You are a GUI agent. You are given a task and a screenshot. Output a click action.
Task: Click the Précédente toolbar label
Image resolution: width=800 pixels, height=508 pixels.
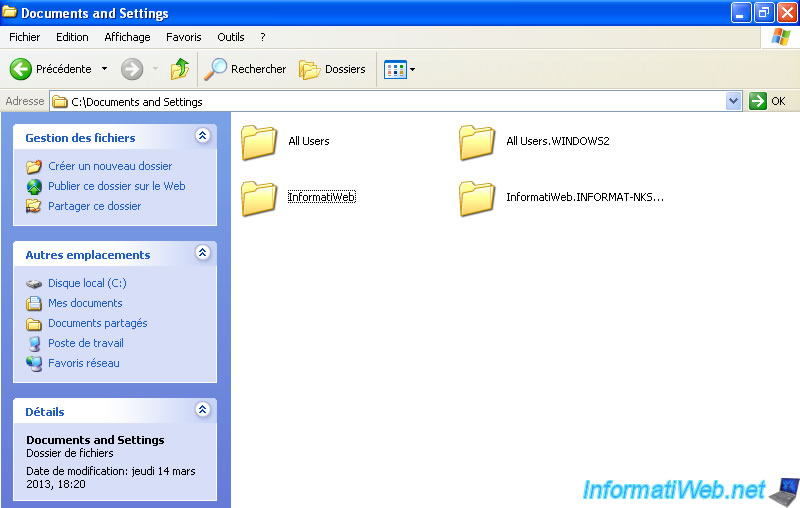coord(64,69)
